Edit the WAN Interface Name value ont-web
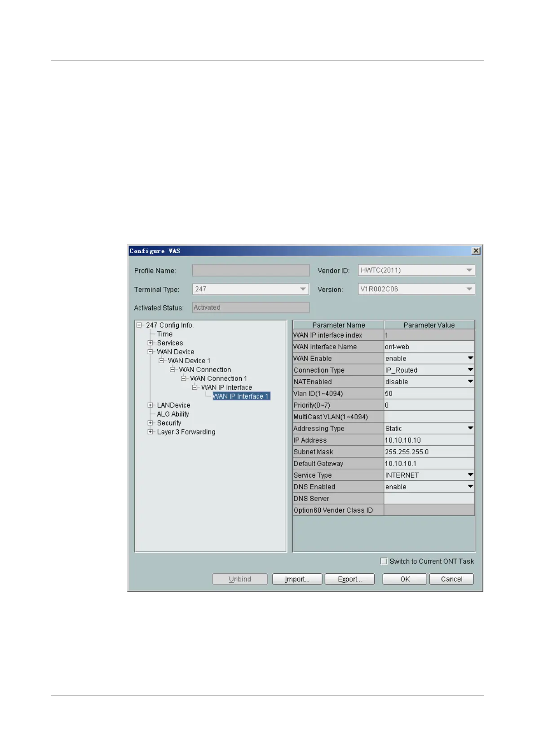Screen dimensions: 535x756 click(429, 347)
